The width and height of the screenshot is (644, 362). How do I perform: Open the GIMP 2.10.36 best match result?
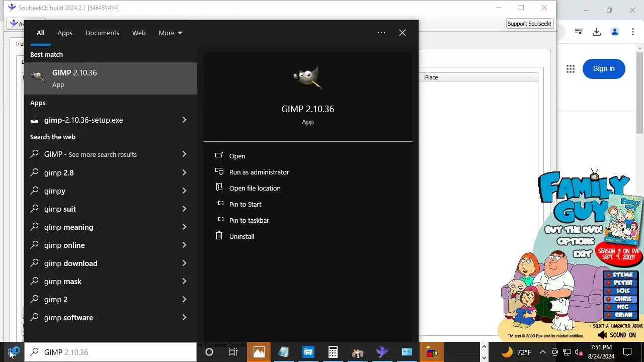click(111, 78)
